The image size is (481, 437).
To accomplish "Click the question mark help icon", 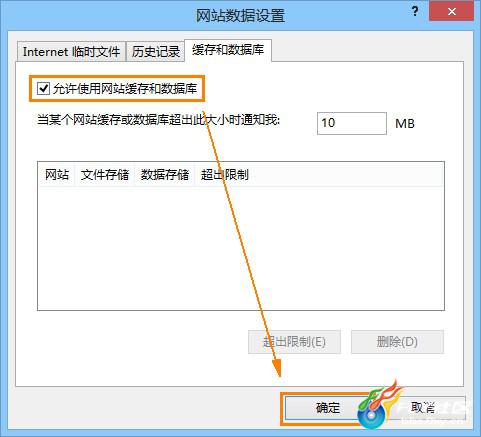I will [415, 11].
